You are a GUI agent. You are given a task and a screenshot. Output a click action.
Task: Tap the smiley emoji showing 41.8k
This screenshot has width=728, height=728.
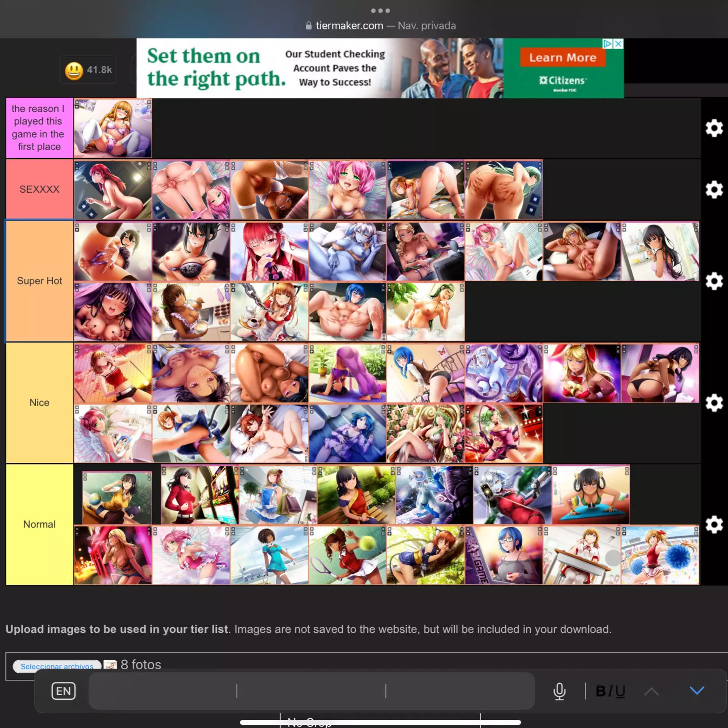pyautogui.click(x=74, y=70)
